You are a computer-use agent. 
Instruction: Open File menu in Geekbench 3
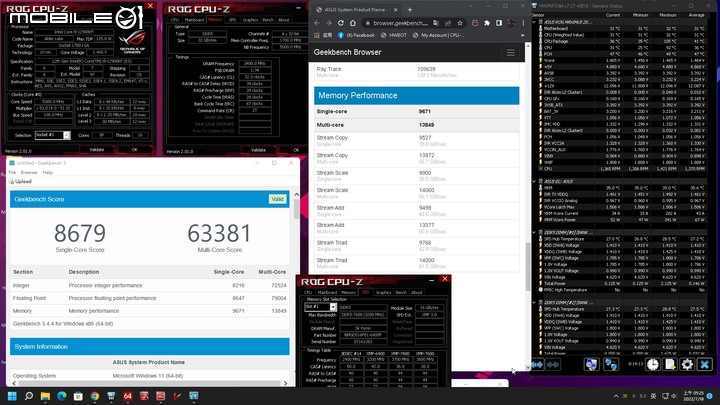click(12, 172)
